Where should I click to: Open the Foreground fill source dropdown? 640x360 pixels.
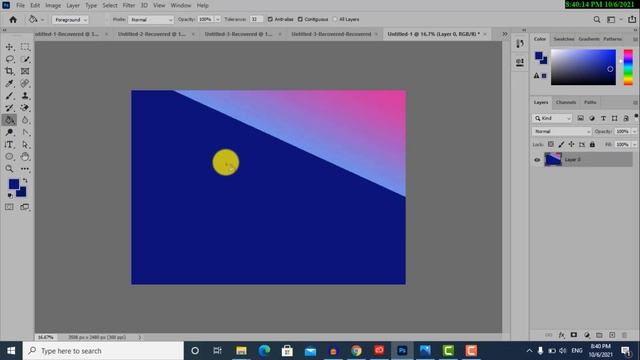(70, 20)
